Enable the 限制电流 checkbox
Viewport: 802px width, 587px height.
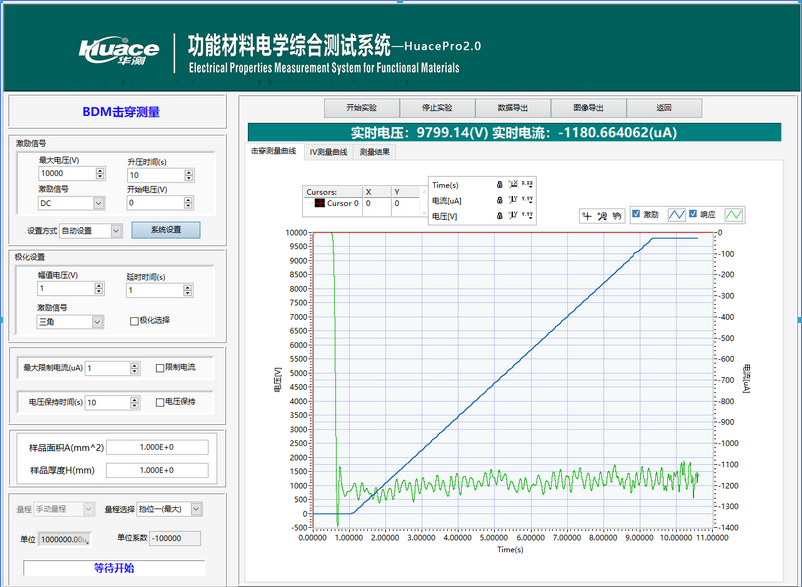pyautogui.click(x=160, y=368)
